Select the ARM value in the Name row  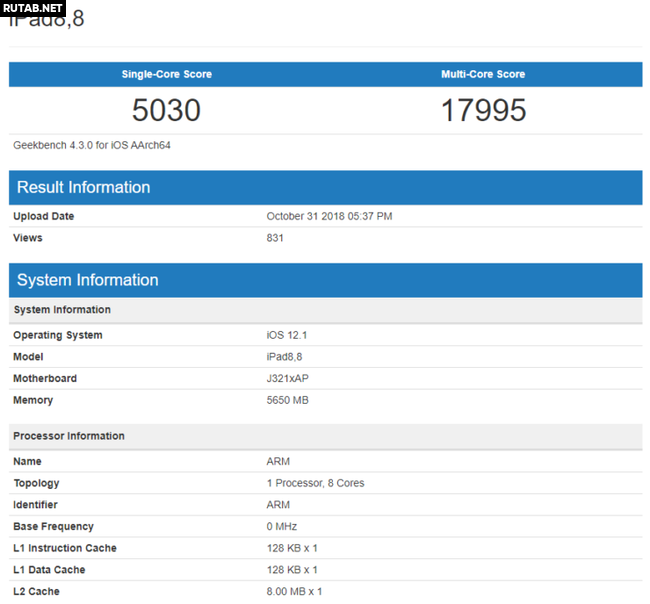[278, 461]
